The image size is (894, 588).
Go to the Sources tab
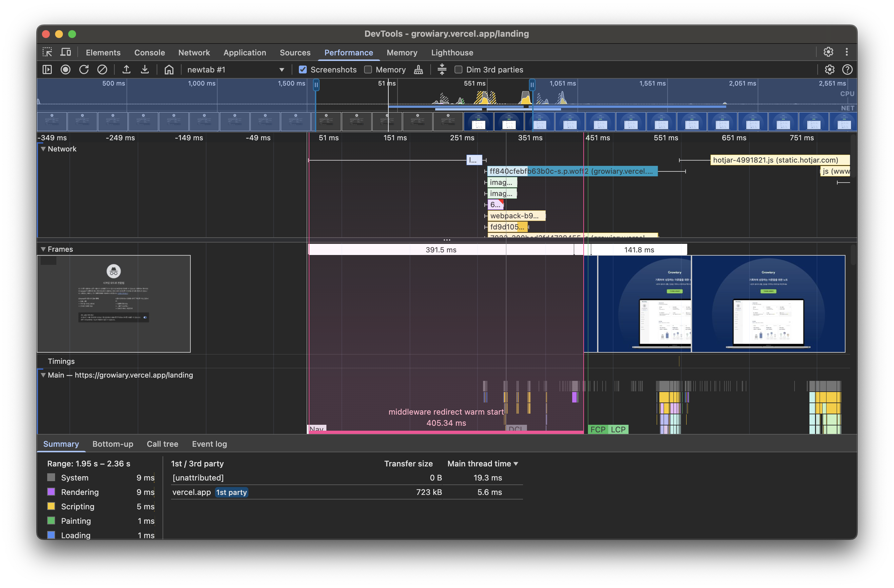(x=295, y=52)
